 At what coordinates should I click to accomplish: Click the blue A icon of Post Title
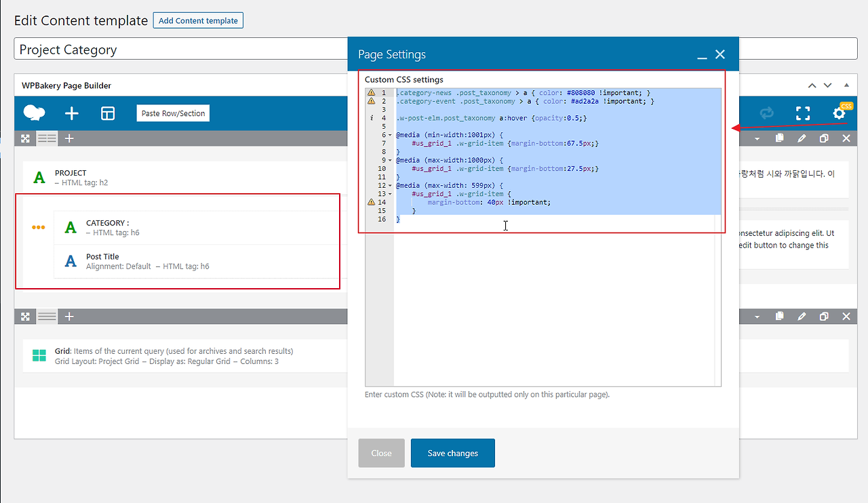pyautogui.click(x=71, y=261)
